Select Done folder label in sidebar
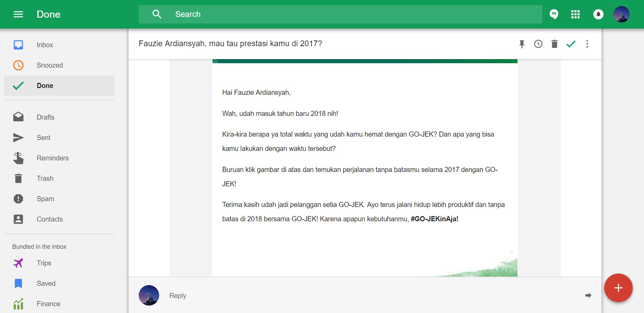Image resolution: width=644 pixels, height=313 pixels. pyautogui.click(x=45, y=86)
